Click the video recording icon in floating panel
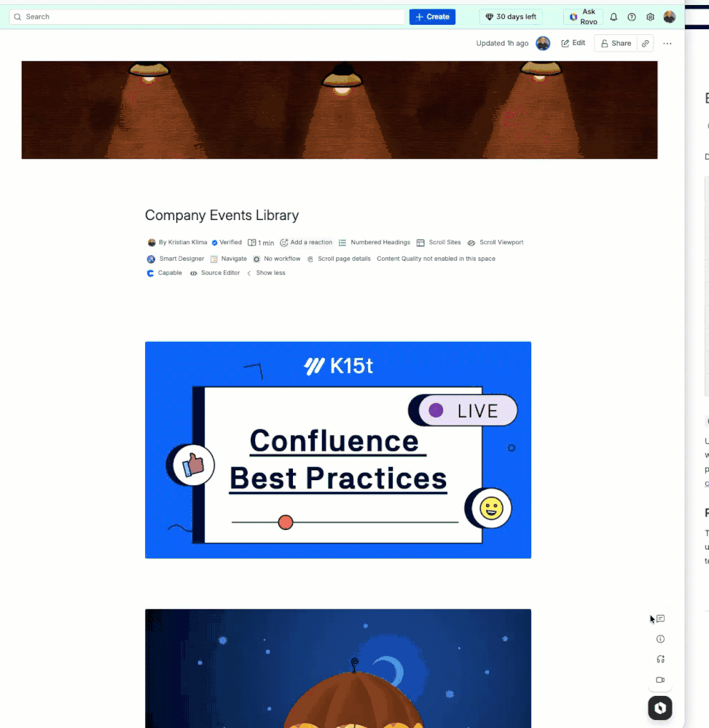This screenshot has height=728, width=709. [x=659, y=679]
